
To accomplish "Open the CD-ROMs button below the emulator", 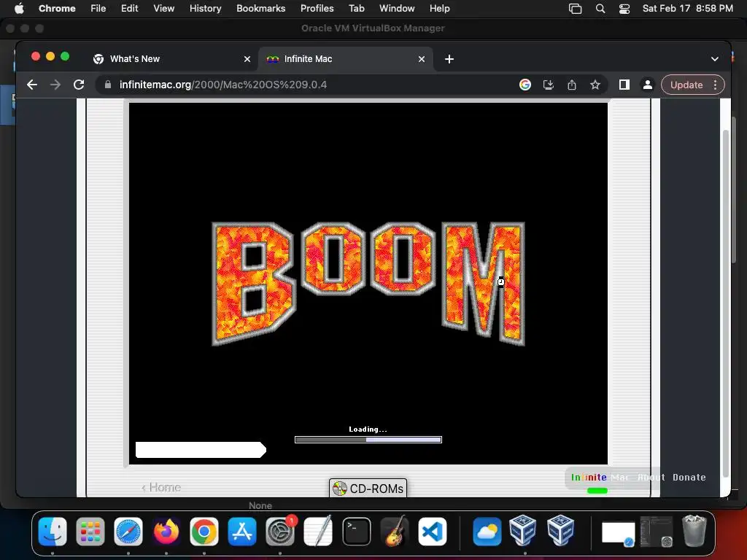I will (368, 488).
